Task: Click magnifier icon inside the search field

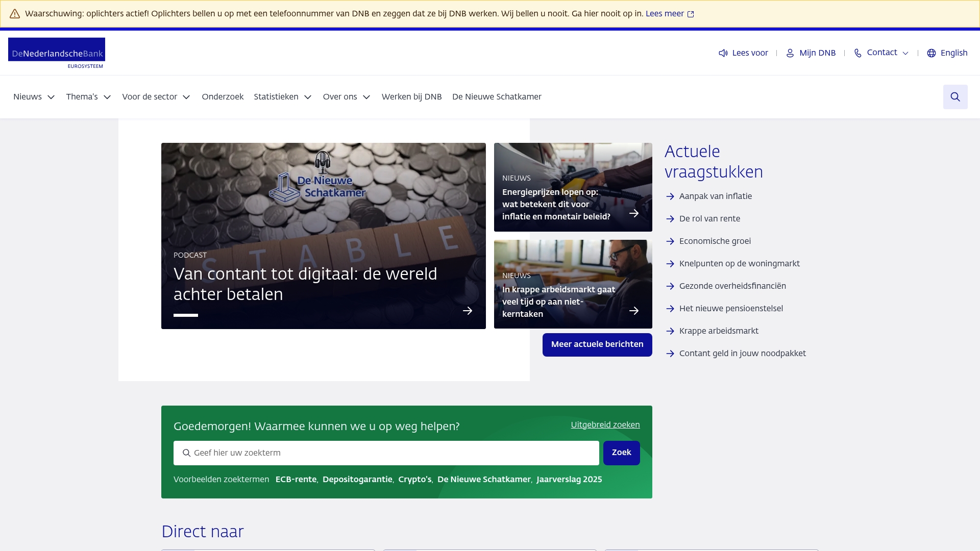Action: [x=186, y=453]
